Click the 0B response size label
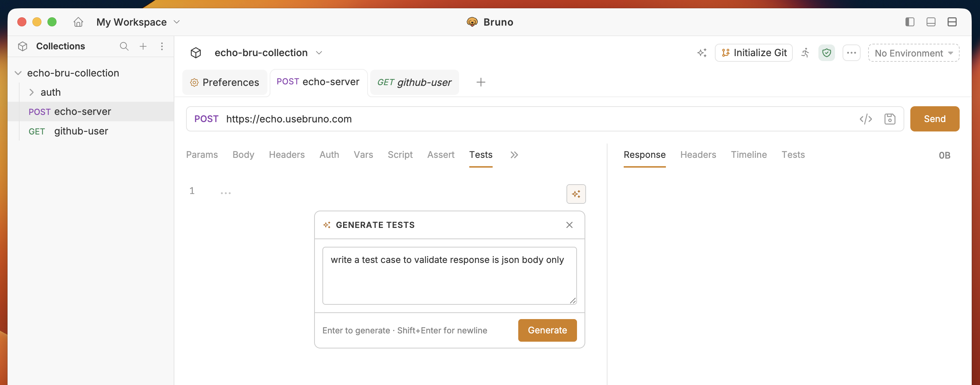Screen dimensions: 980x385 (x=944, y=155)
